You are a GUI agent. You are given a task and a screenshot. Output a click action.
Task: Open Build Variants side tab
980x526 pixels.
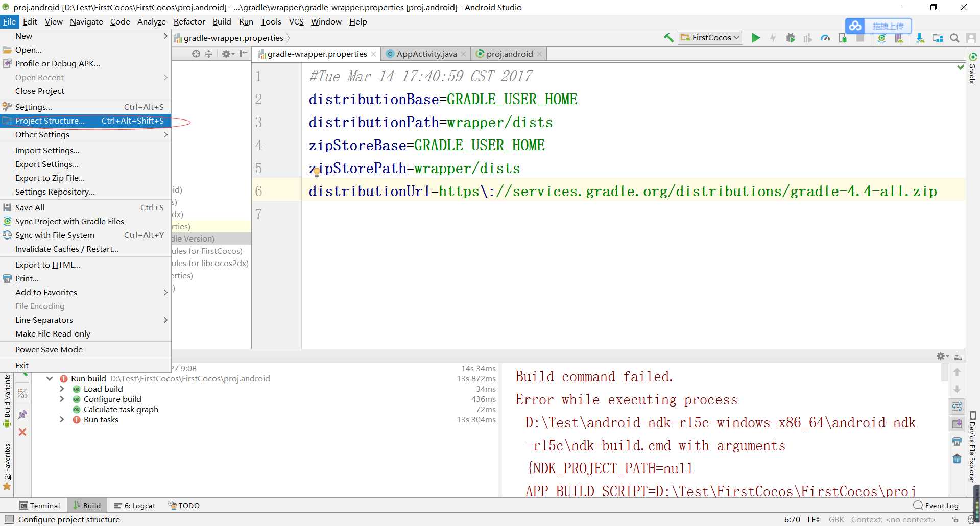coord(7,401)
